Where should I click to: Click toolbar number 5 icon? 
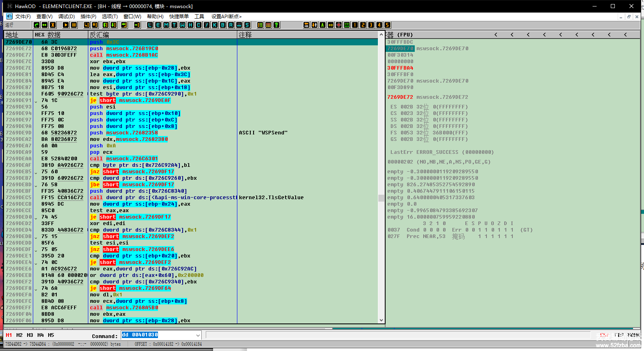click(387, 25)
